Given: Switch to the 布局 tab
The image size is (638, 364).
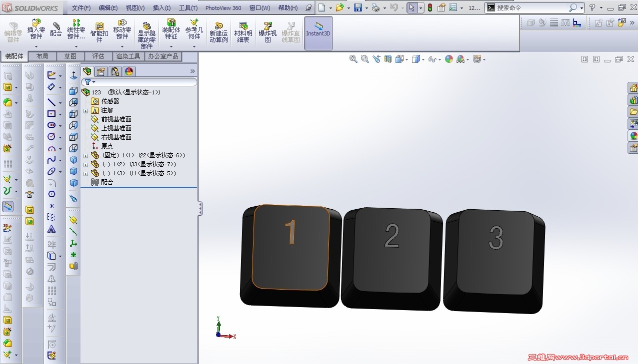Looking at the screenshot, I should (42, 56).
